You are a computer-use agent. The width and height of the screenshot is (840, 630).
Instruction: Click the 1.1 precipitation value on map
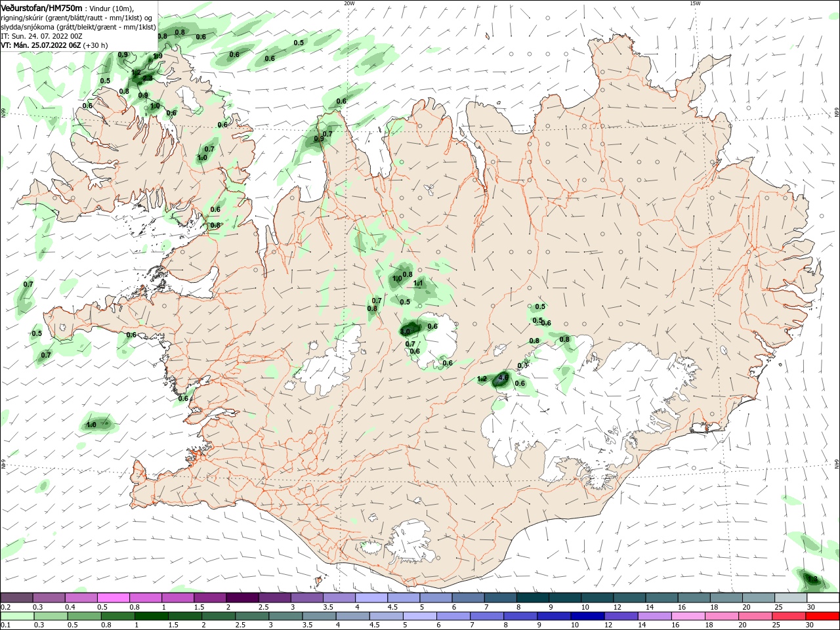(x=419, y=283)
